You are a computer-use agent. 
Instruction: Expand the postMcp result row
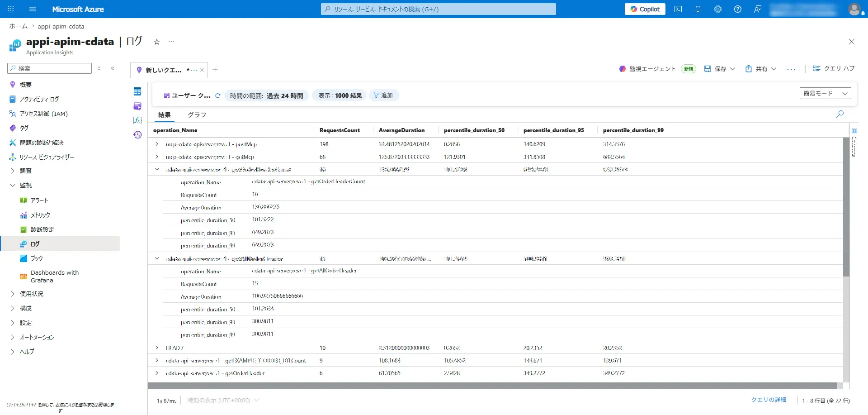point(157,144)
